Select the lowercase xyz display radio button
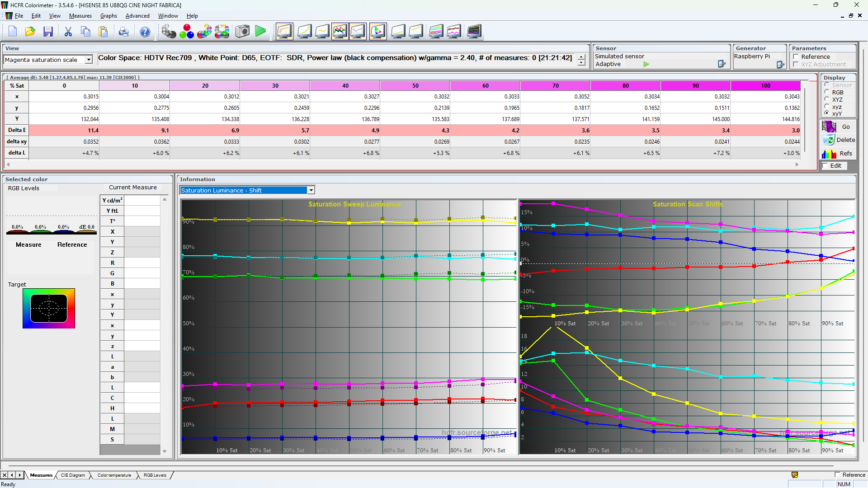This screenshot has width=868, height=488. coord(827,107)
